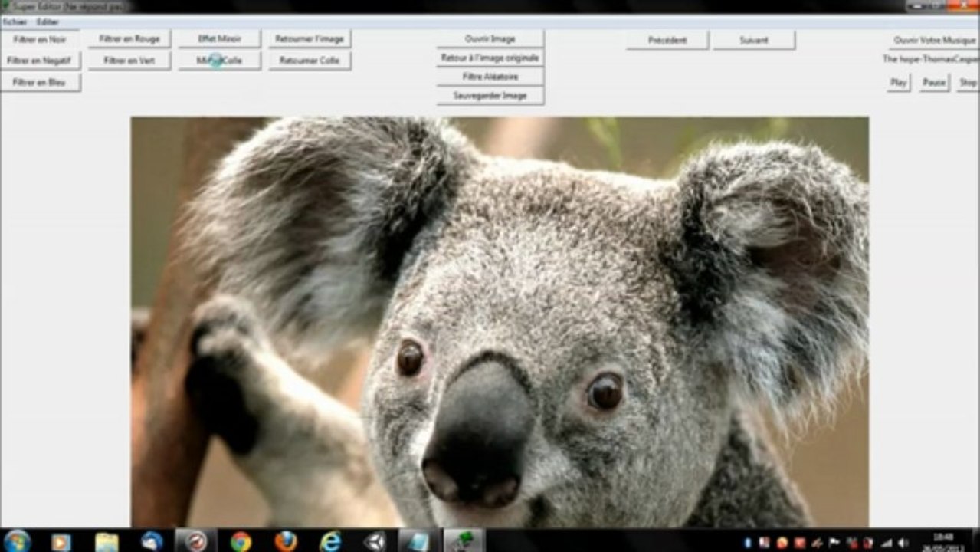Select the koala image
The image size is (980, 552).
coord(500,322)
